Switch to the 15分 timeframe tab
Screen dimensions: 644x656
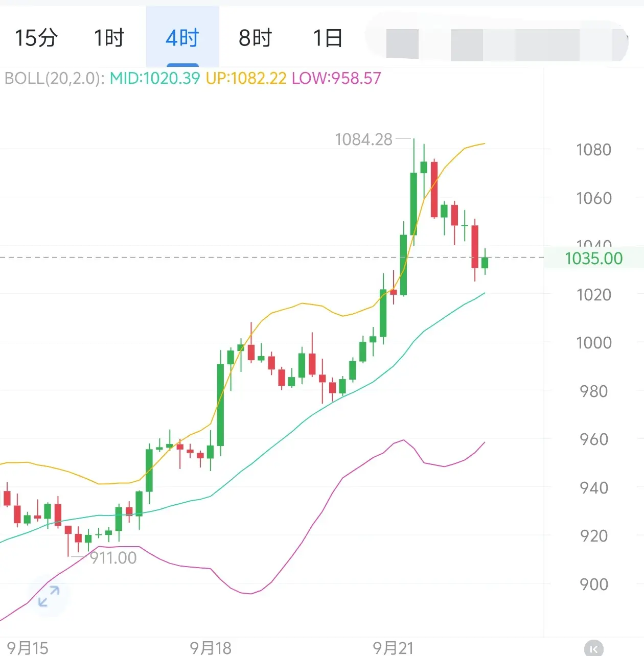(x=36, y=38)
